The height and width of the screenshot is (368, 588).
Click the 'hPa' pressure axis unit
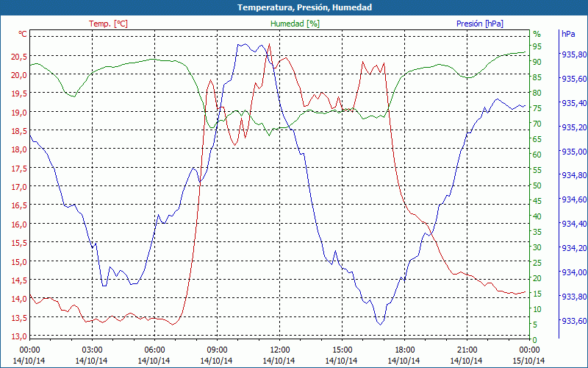(568, 34)
